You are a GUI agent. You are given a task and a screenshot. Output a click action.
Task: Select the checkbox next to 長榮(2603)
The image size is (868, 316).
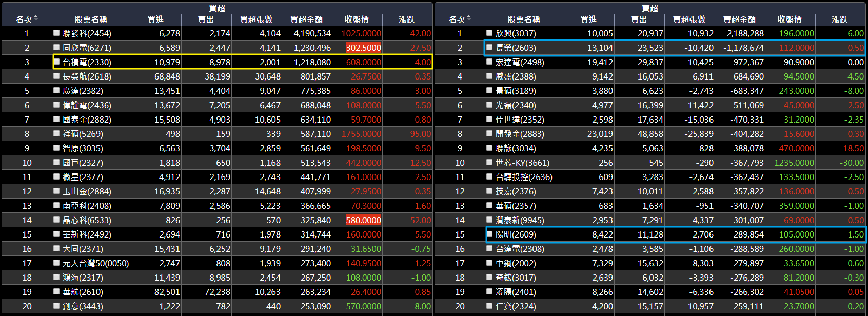490,47
